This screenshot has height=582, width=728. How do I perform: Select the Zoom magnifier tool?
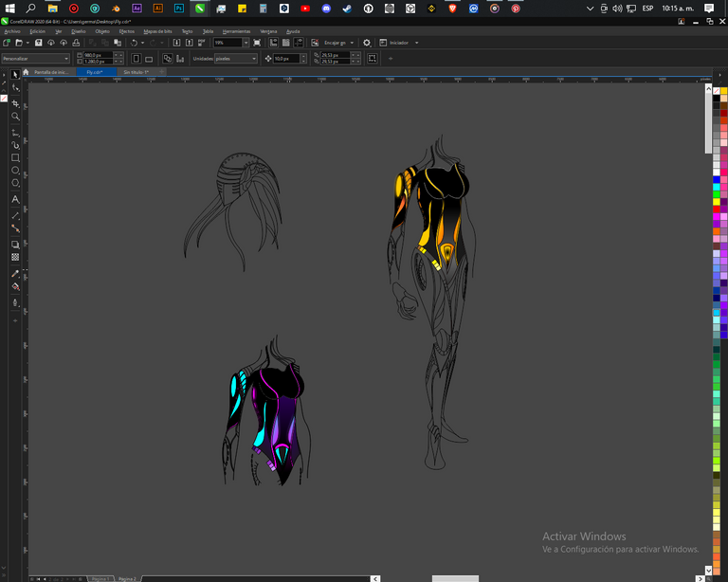[x=15, y=116]
